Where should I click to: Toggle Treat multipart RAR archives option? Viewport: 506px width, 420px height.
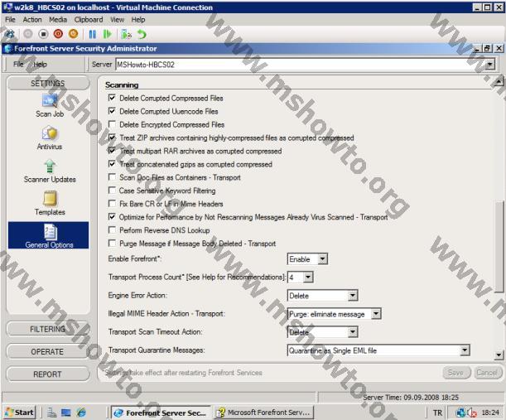tap(112, 151)
